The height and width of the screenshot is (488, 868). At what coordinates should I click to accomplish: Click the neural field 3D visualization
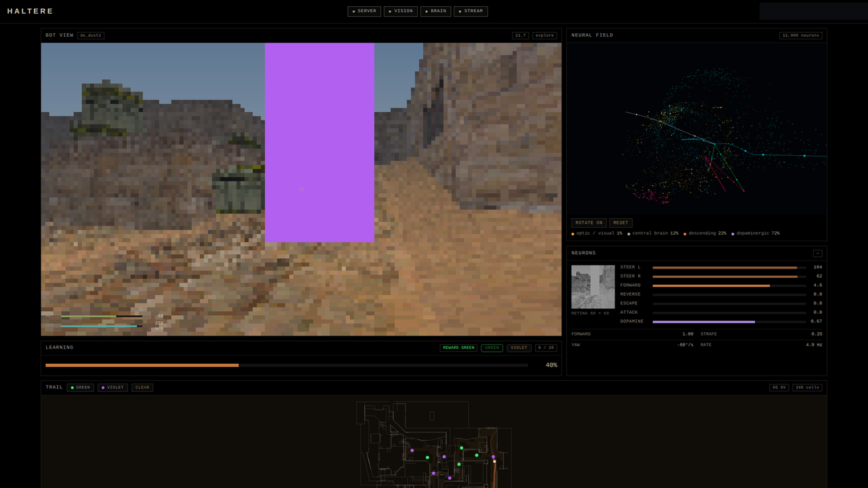tap(696, 129)
